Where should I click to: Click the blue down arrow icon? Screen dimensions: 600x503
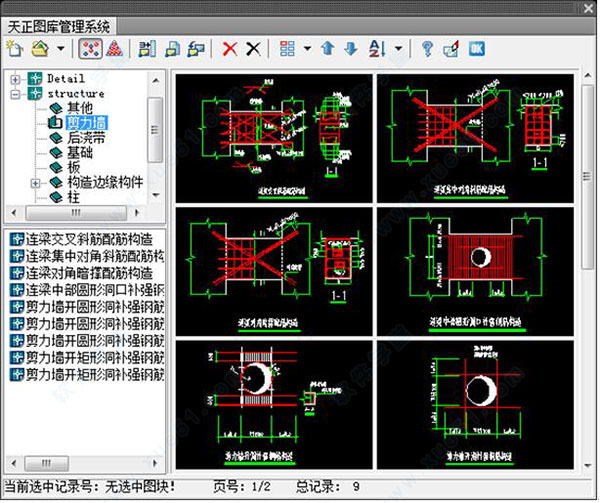(x=349, y=48)
